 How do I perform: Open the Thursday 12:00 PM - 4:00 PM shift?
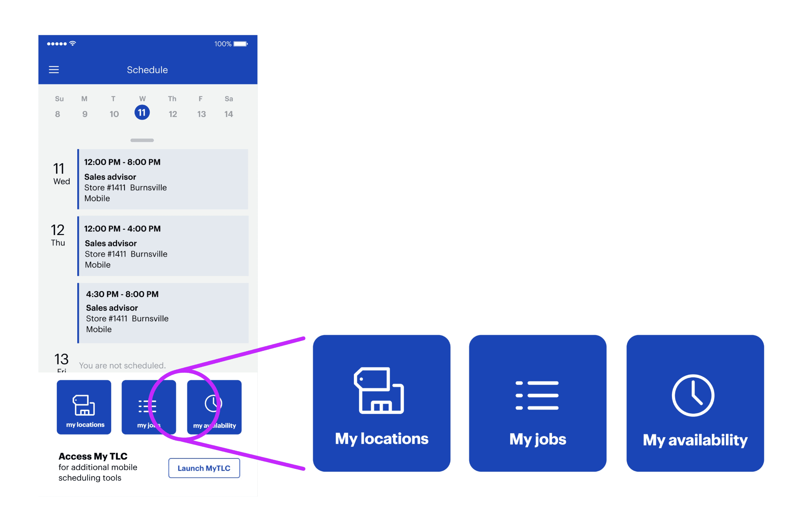tap(163, 246)
